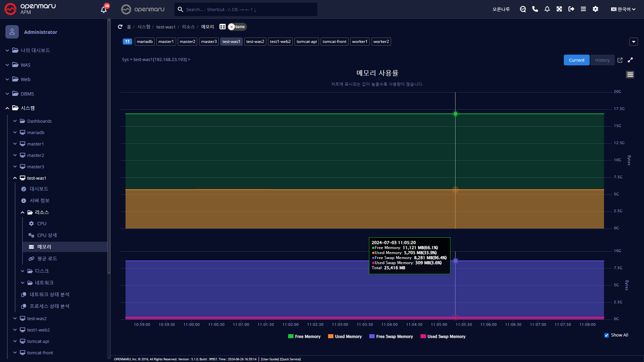Screen dimensions: 644x362
Task: Expand the server list dropdown arrow
Action: click(x=633, y=42)
